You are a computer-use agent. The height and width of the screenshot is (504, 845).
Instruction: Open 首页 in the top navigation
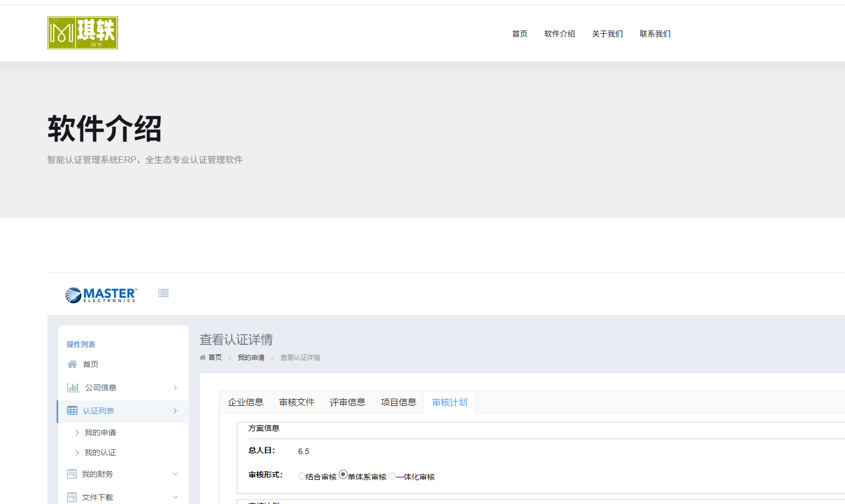tap(520, 34)
